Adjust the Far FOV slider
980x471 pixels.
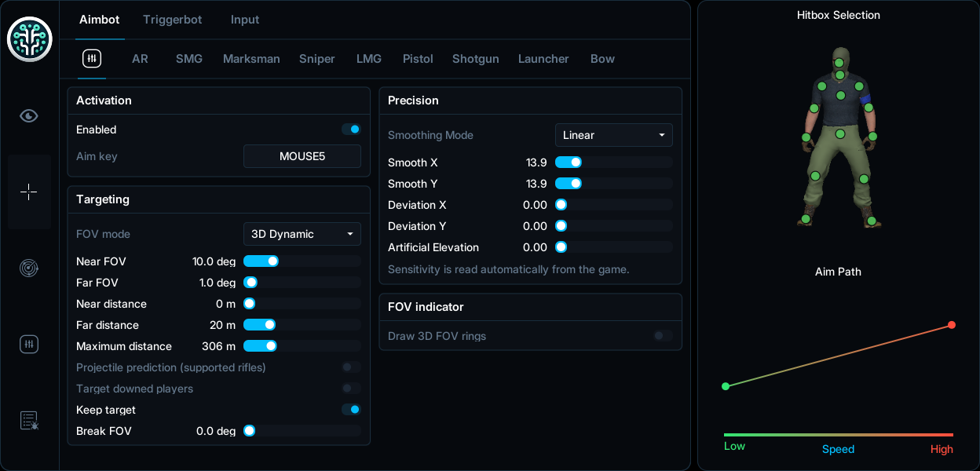point(302,283)
